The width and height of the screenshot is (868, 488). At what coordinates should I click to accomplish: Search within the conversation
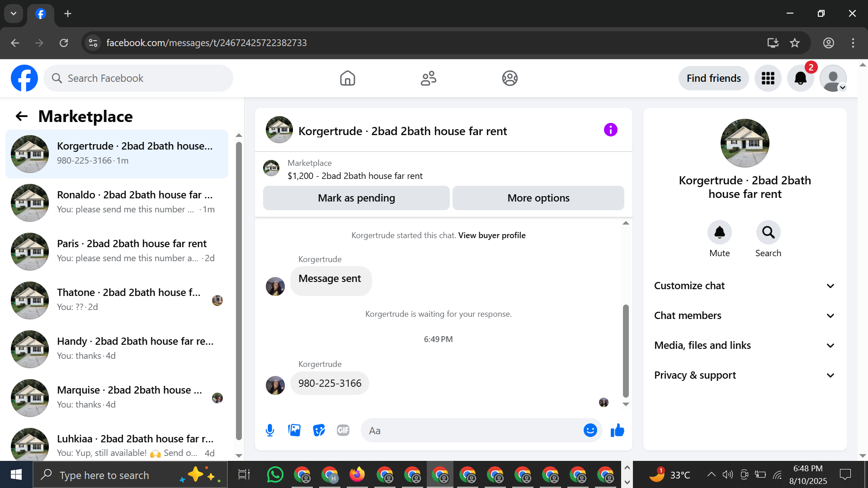pyautogui.click(x=768, y=233)
